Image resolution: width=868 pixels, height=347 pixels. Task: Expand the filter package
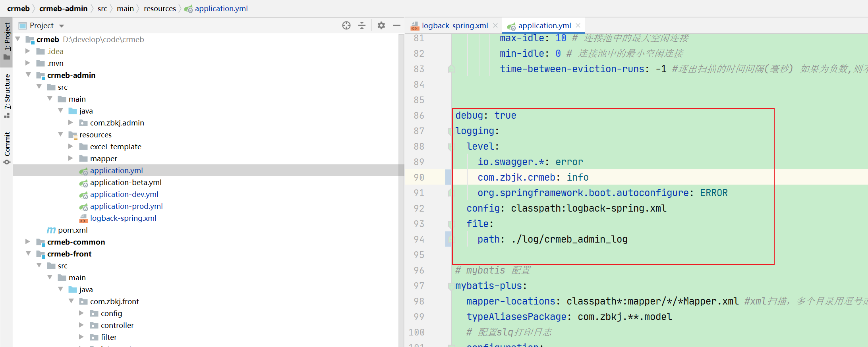pos(81,337)
